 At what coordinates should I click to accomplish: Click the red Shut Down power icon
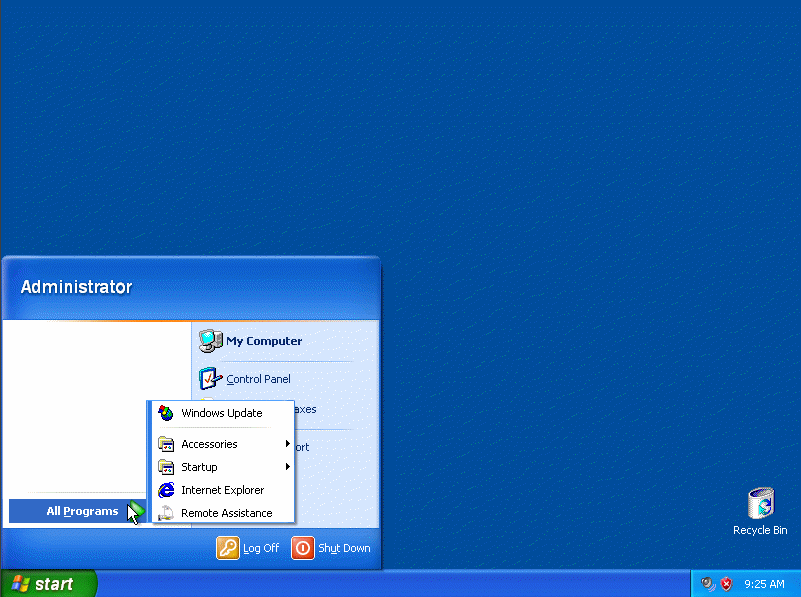point(302,548)
